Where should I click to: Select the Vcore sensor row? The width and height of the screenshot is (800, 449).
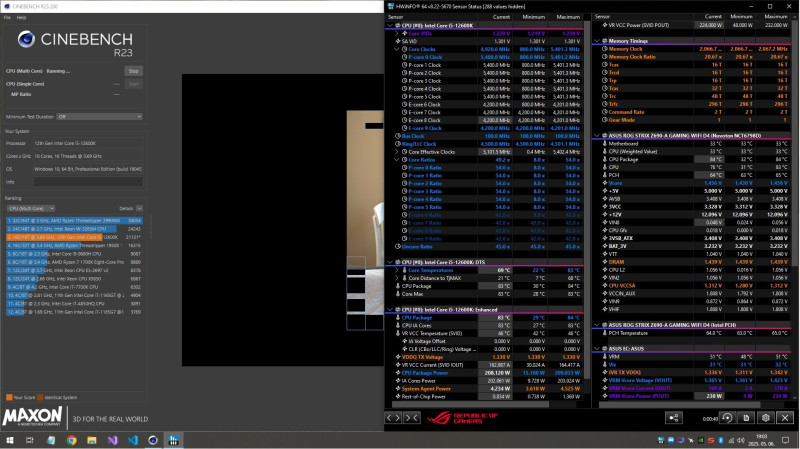click(693, 183)
